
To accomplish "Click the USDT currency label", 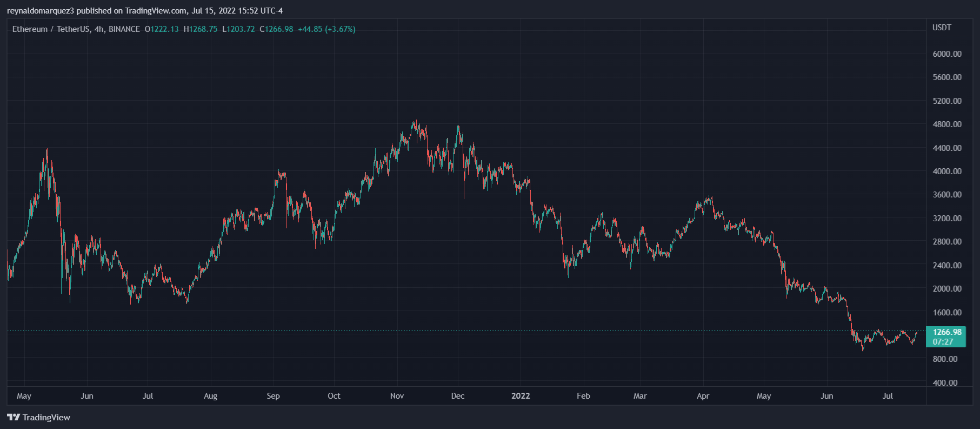I will coord(942,28).
